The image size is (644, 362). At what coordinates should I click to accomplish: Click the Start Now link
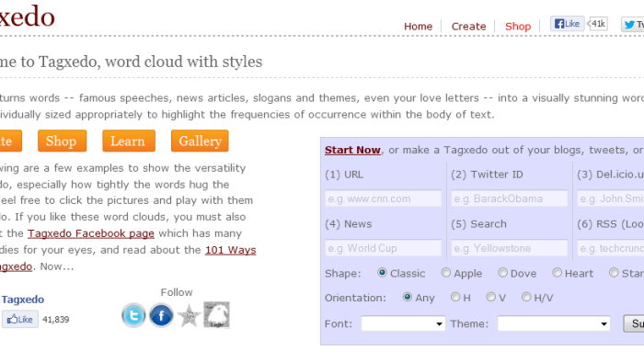(x=352, y=150)
